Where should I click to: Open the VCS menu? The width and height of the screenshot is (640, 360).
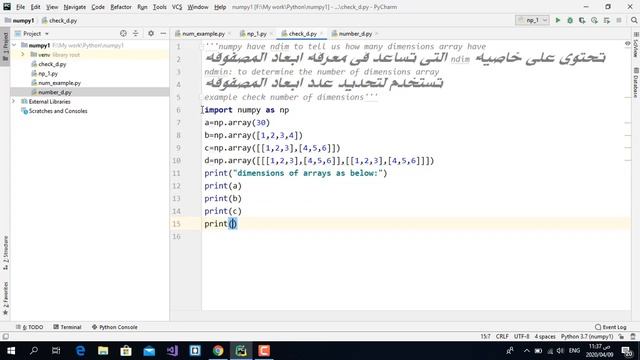[177, 7]
